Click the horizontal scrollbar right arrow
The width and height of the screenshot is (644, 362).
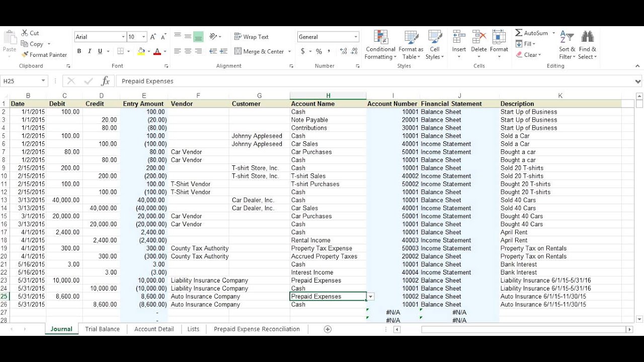pyautogui.click(x=629, y=329)
